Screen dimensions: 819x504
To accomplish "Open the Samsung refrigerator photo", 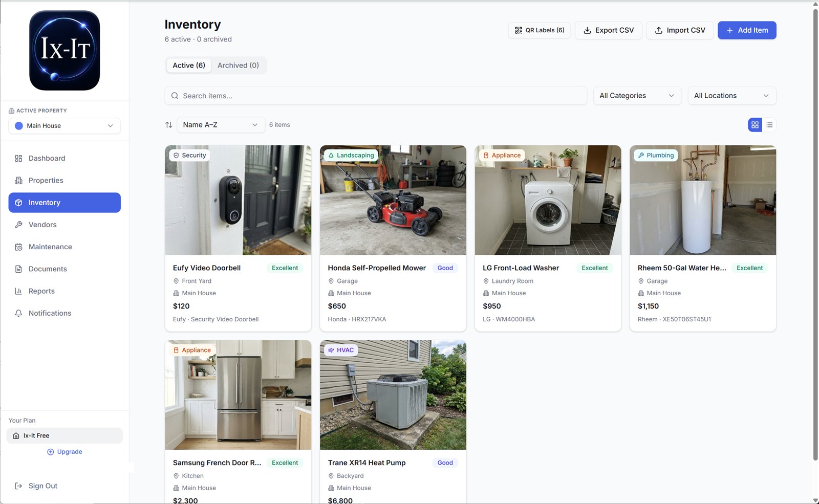I will coord(238,395).
